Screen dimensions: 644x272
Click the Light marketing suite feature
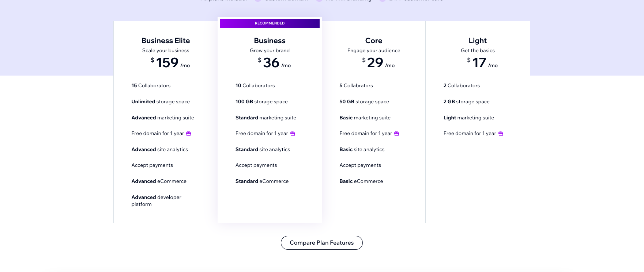click(468, 118)
